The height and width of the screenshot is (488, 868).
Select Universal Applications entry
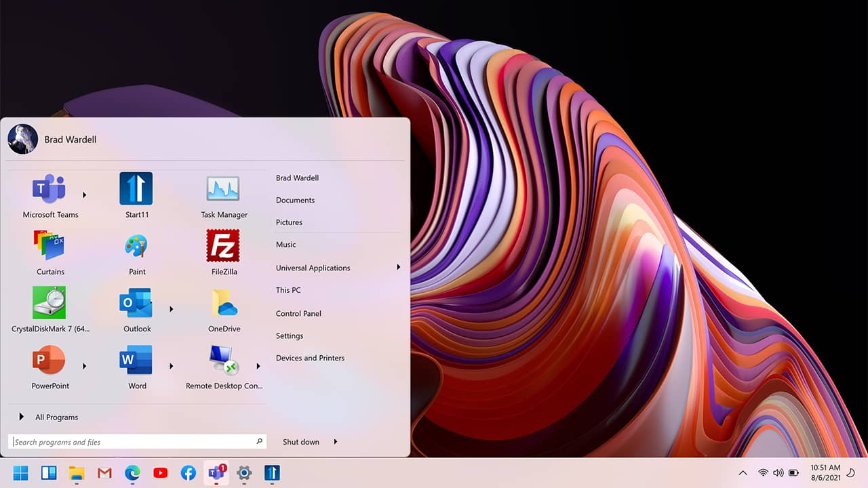[313, 268]
